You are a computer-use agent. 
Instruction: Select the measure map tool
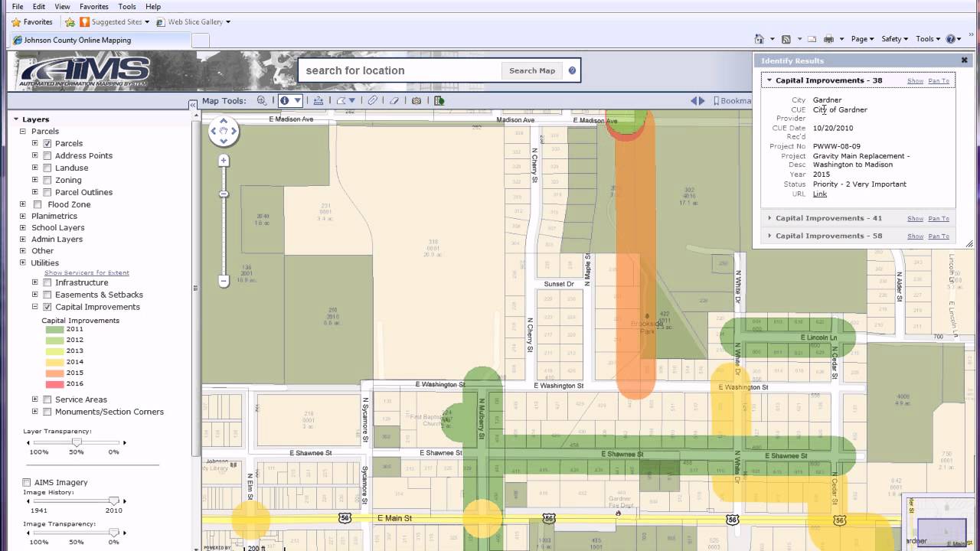318,100
